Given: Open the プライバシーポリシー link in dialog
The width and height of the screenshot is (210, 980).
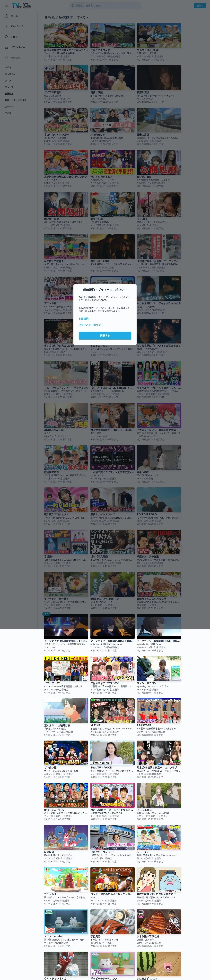Looking at the screenshot, I should [x=91, y=325].
